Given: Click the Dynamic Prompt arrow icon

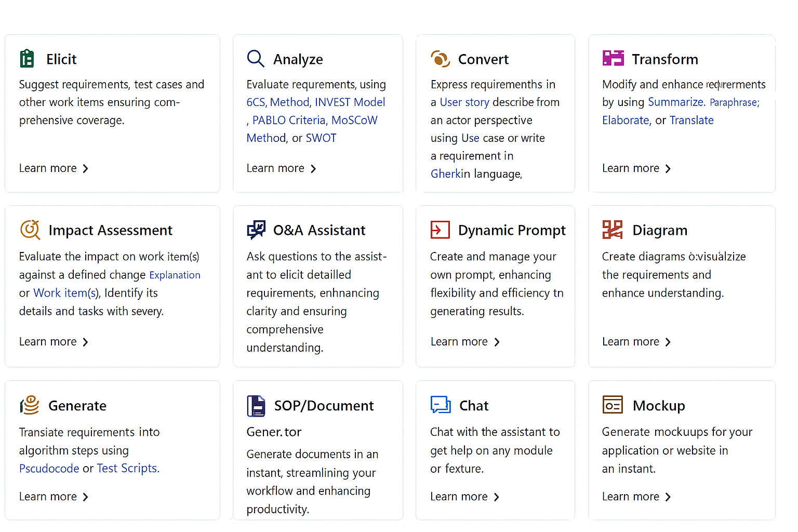Looking at the screenshot, I should point(440,230).
